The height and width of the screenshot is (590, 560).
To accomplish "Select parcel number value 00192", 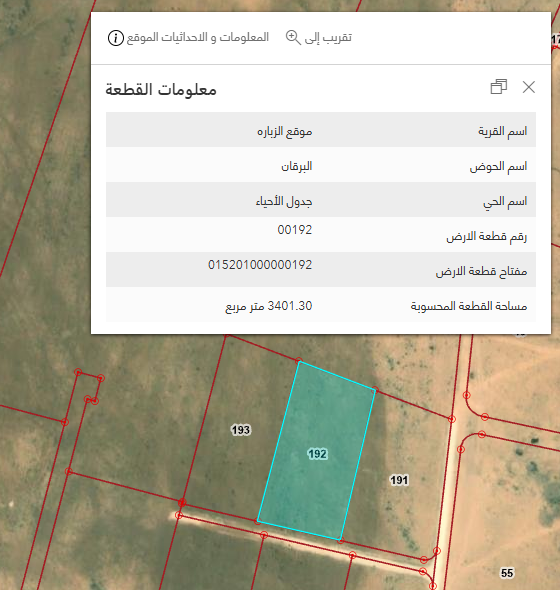I will (x=295, y=230).
